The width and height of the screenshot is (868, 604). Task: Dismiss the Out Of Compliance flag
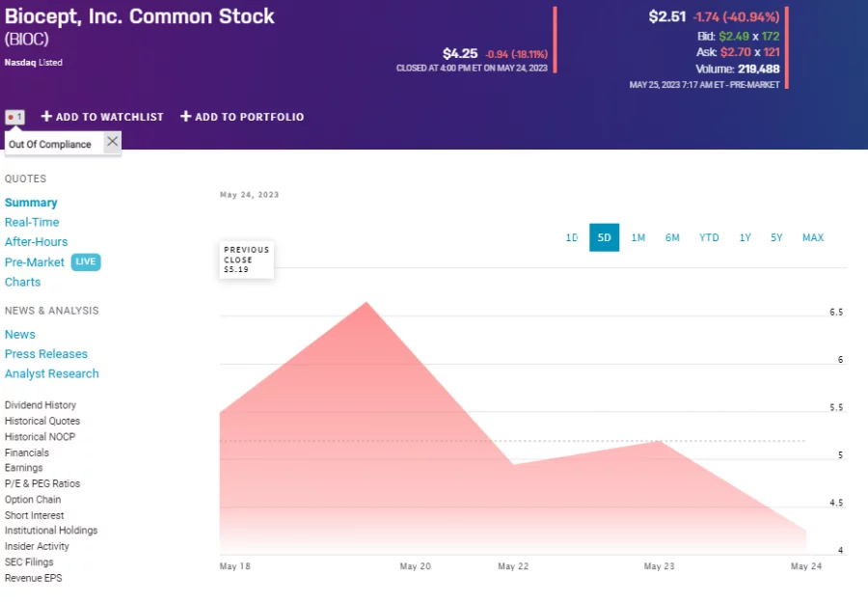[x=111, y=142]
